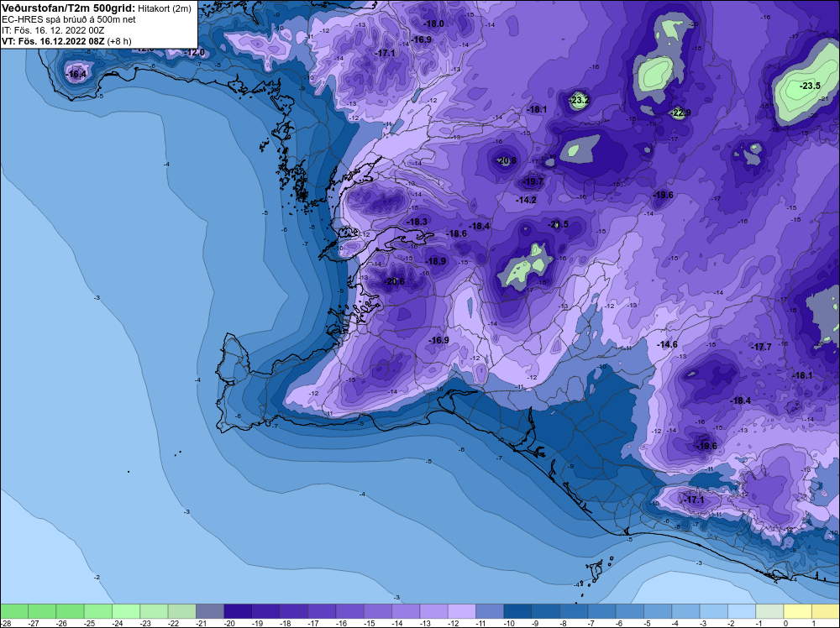Viewport: 840px width, 628px height.
Task: Click the -12.0 temperature label on the map
Action: [x=195, y=52]
